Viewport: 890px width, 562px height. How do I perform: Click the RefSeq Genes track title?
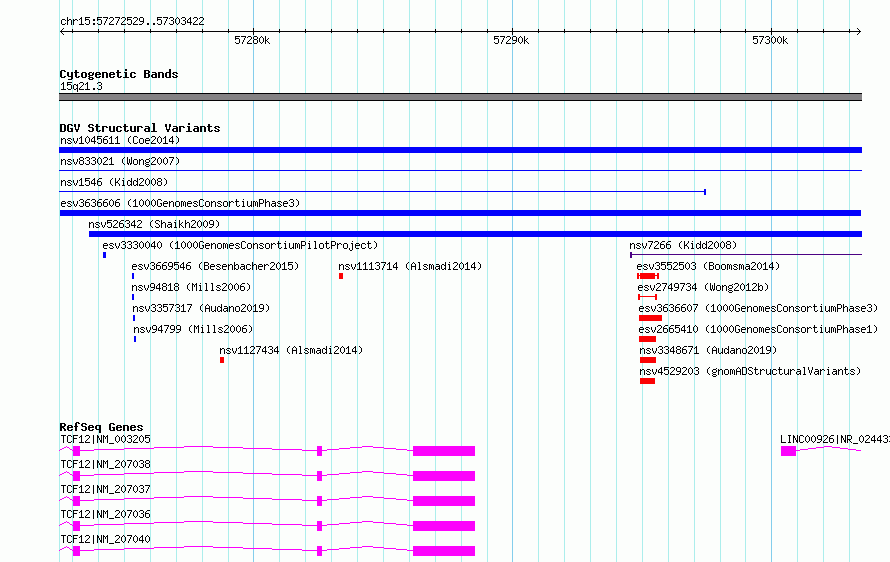click(x=102, y=427)
